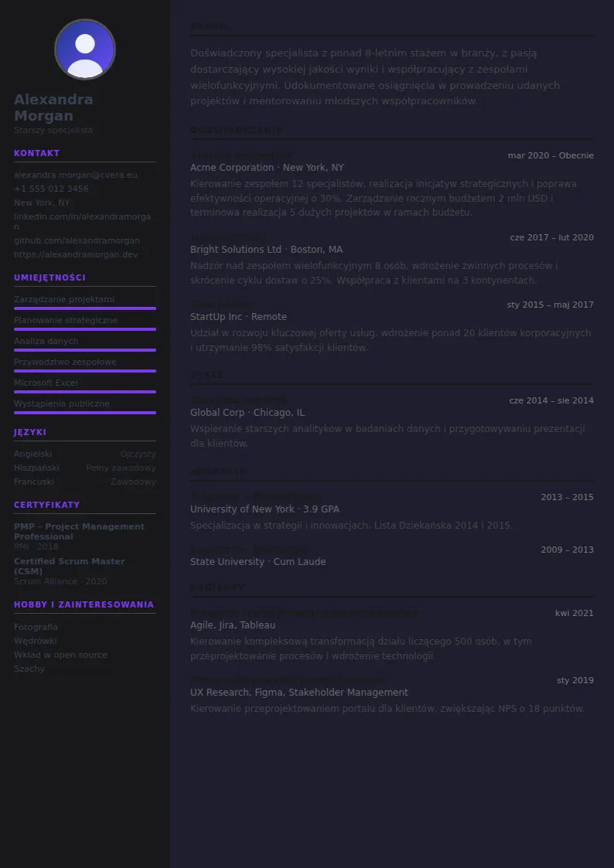Click the 'Francuski' language entry
Screen dimensions: 614x868
pyautogui.click(x=34, y=482)
